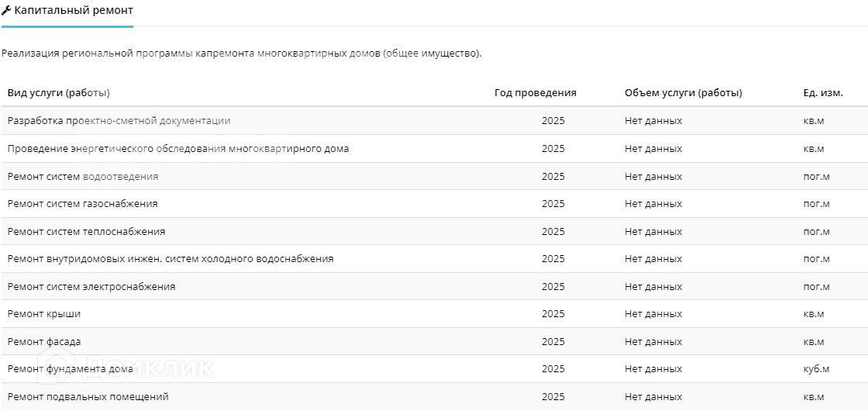Click the Вид услуги (работы) column header
The height and width of the screenshot is (411, 868).
click(x=59, y=93)
